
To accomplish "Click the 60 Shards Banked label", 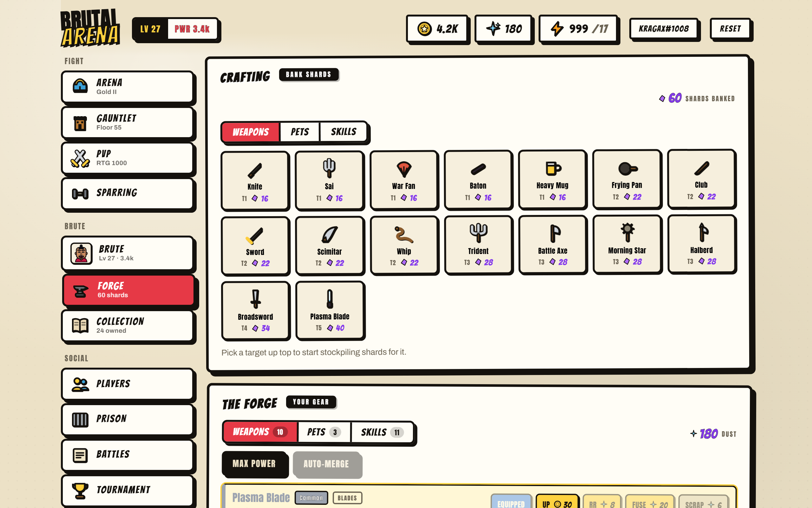I will click(x=697, y=98).
